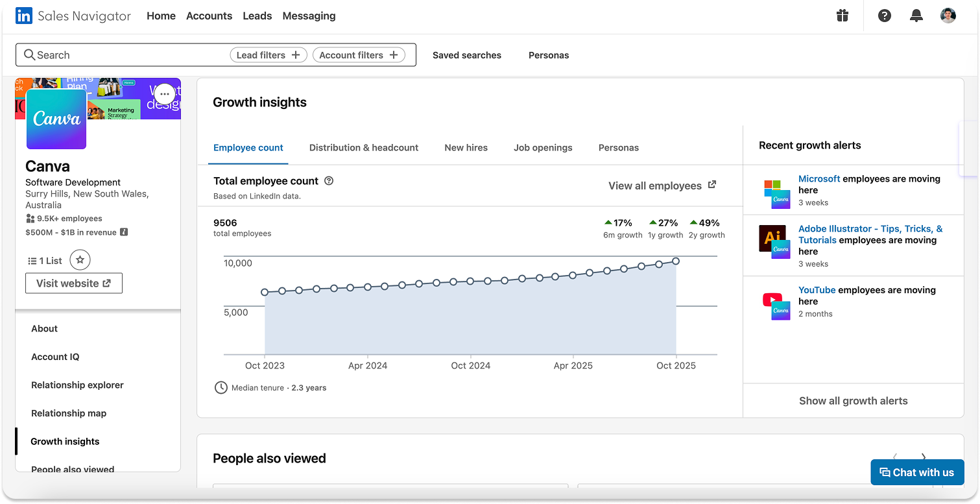Open Saved searches

point(467,55)
